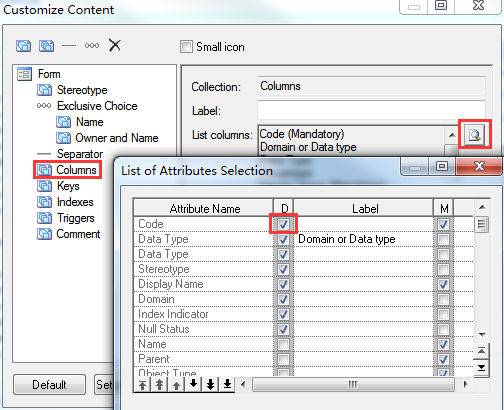Click the Add Attribute toolbar icon
The height and width of the screenshot is (410, 504).
click(x=23, y=45)
